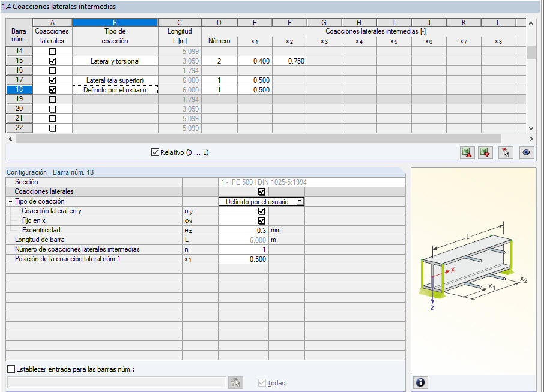Viewport: 544px width, 392px height.
Task: Enable lateral restraints for member 21
Action: [x=52, y=119]
